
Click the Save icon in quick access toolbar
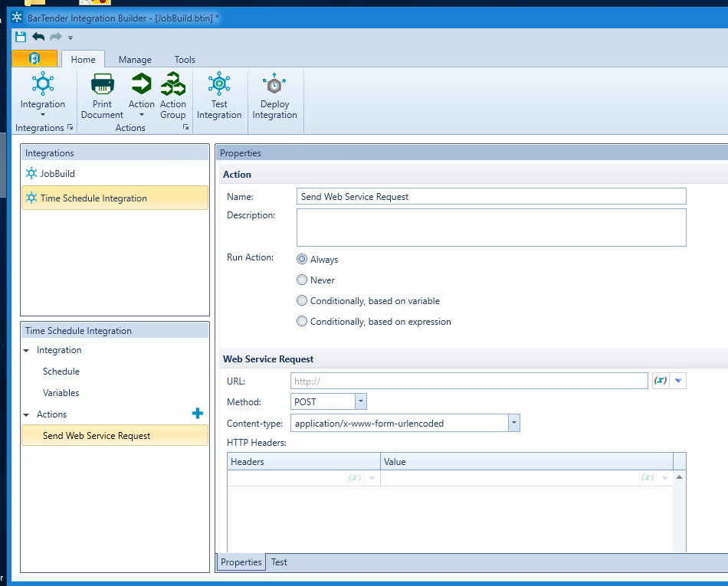(21, 37)
